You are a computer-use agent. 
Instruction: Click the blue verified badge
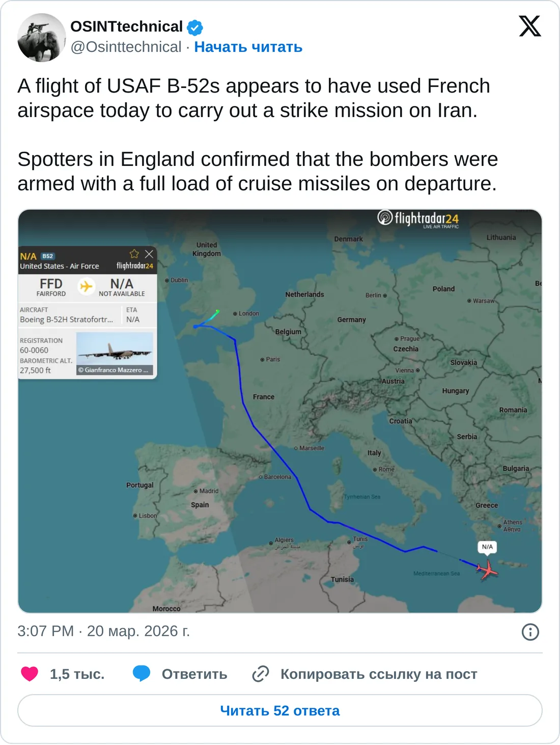point(195,27)
